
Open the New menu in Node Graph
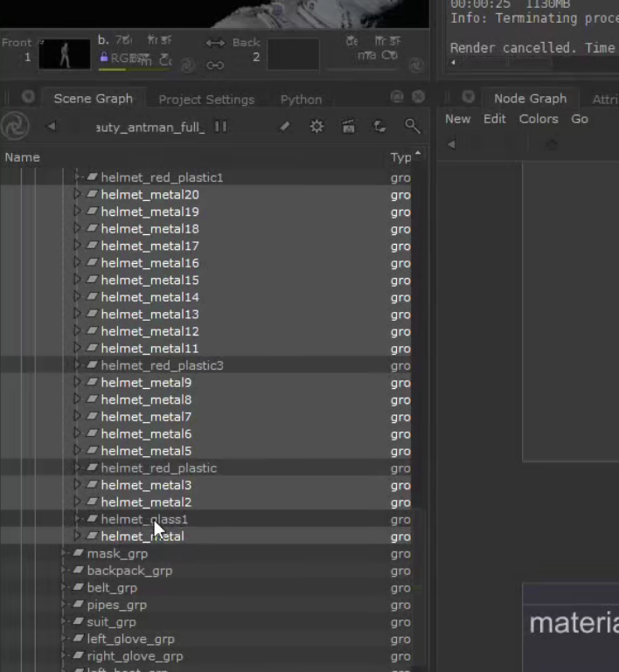tap(457, 119)
